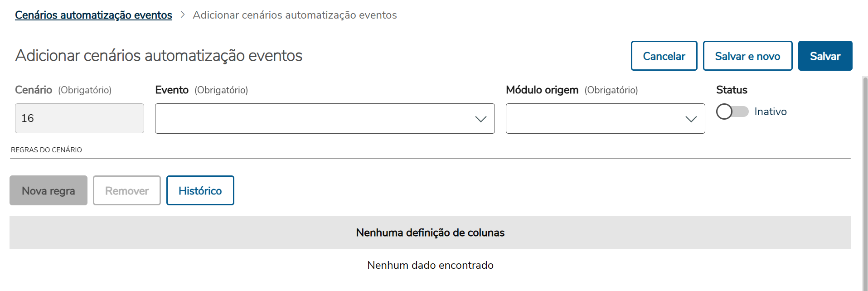Click the Cancelar button
The height and width of the screenshot is (291, 868).
point(664,56)
